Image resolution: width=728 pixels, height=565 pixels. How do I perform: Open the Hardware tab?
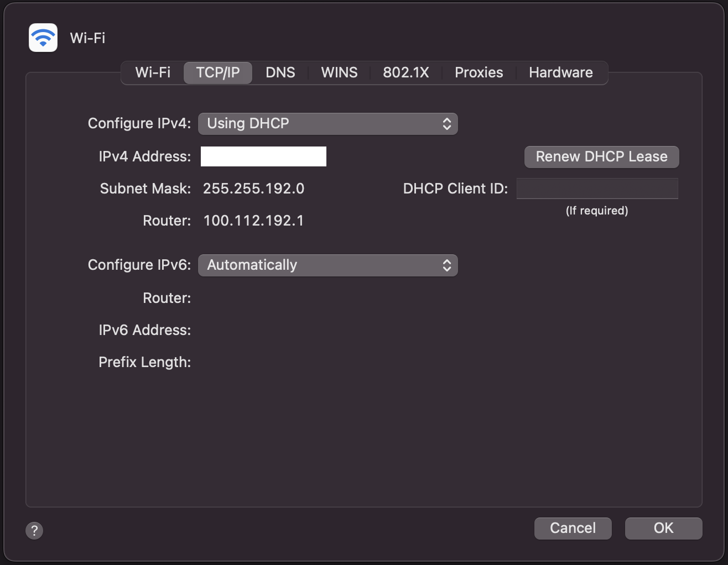(x=560, y=72)
